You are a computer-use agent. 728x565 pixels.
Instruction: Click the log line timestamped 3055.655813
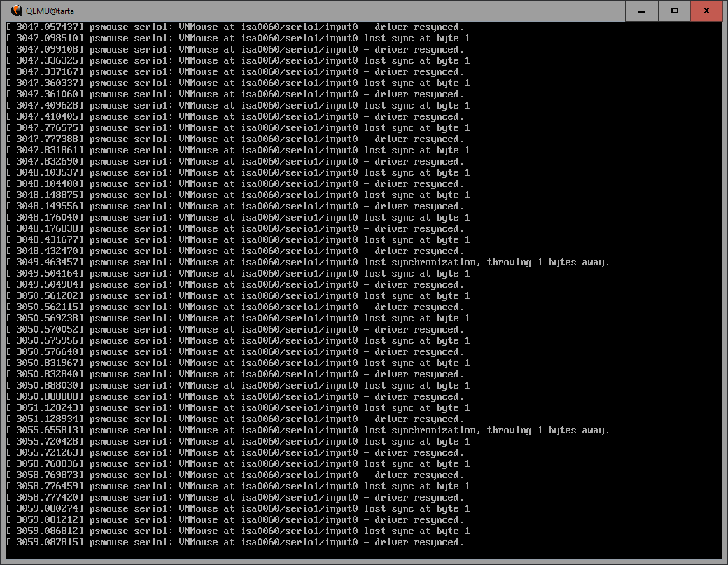coord(307,431)
